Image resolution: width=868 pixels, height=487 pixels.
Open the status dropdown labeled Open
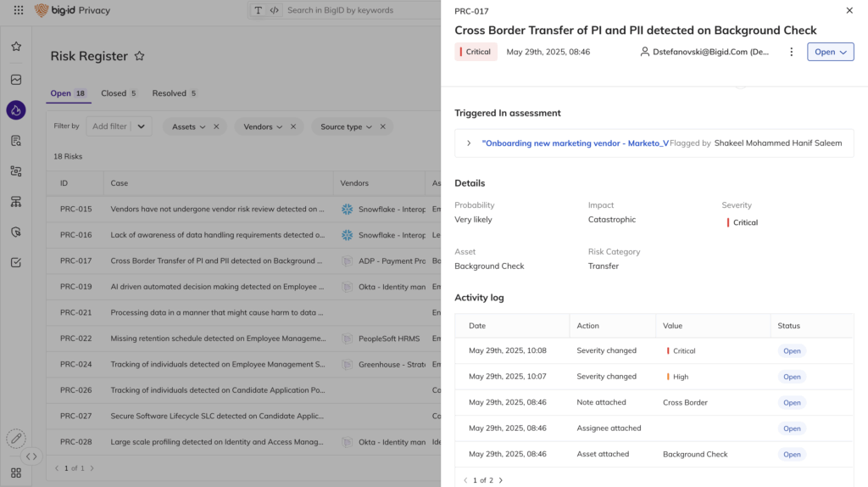(x=830, y=52)
